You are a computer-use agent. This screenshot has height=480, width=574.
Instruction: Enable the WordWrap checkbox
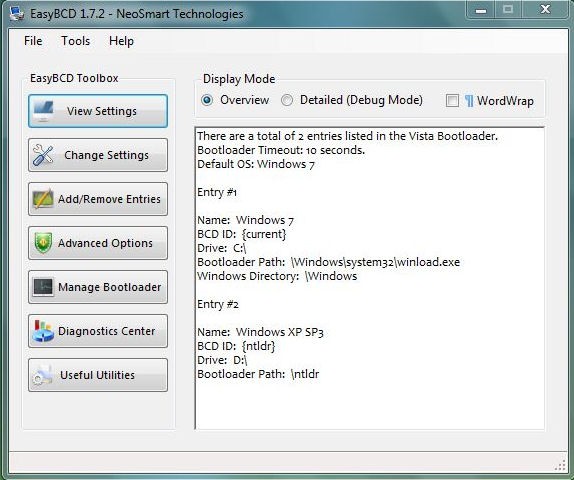point(452,100)
